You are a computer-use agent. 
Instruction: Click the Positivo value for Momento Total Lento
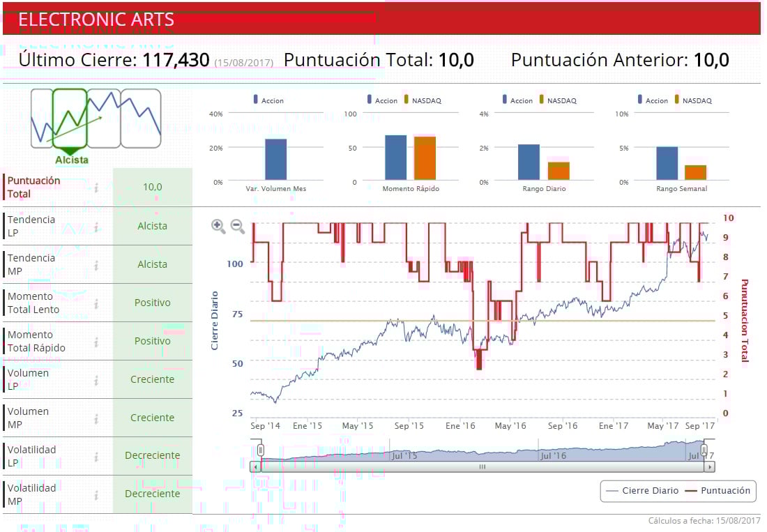pos(153,303)
